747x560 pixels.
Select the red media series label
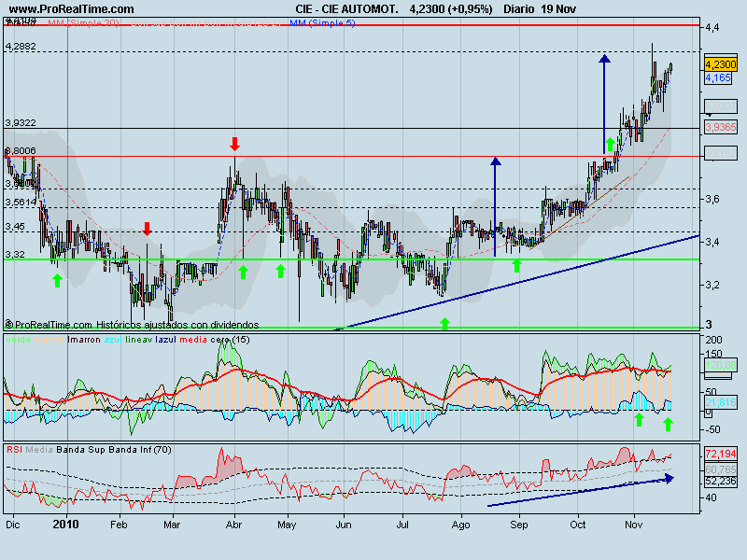pos(193,340)
